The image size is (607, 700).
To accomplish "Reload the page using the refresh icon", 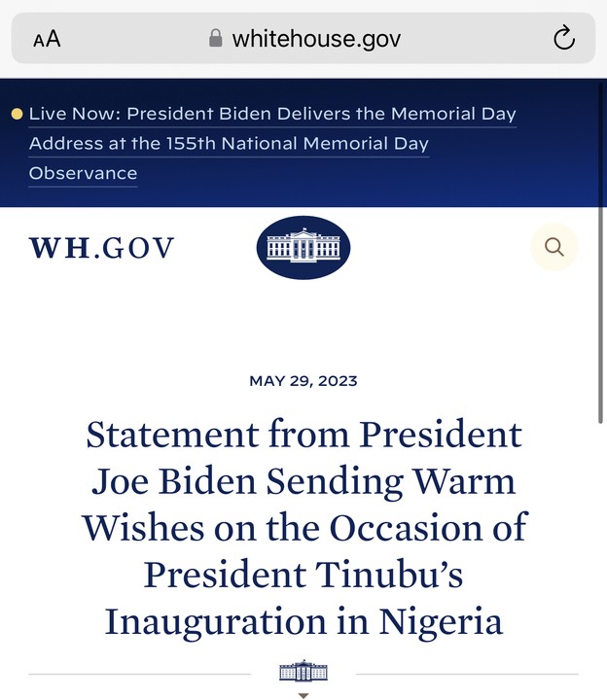I will (563, 39).
